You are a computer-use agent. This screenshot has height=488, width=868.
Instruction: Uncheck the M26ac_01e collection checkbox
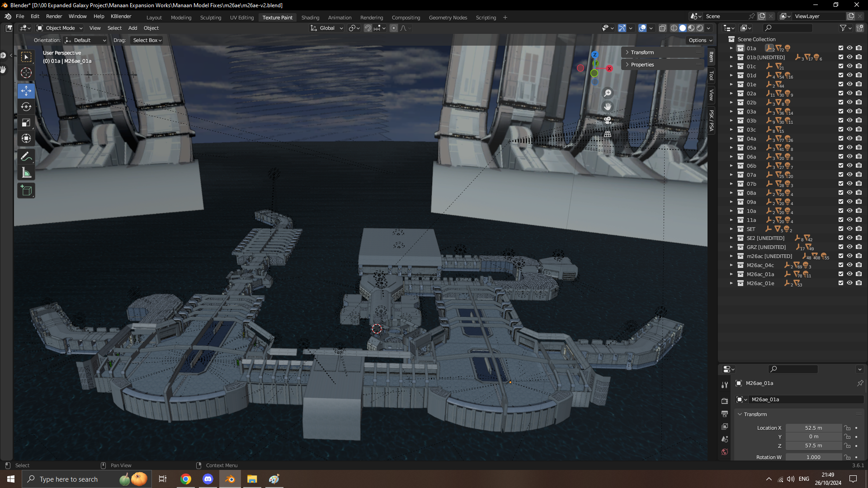(x=841, y=283)
